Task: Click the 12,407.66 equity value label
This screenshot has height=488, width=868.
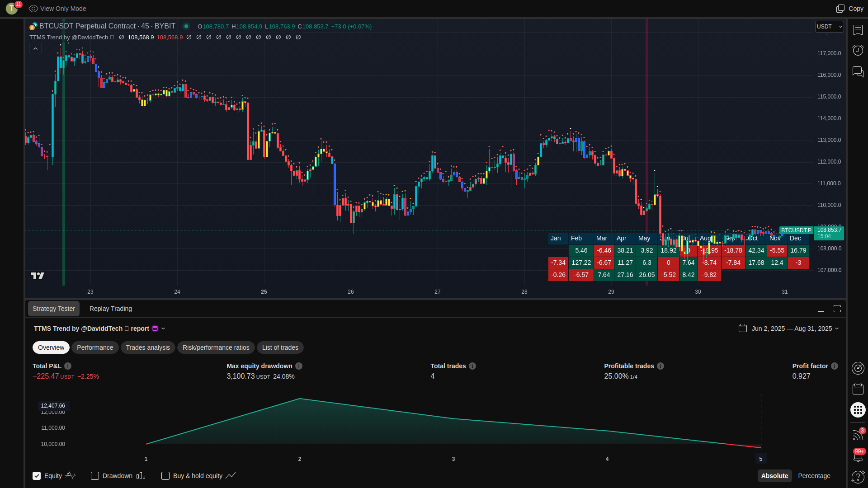Action: click(x=53, y=406)
